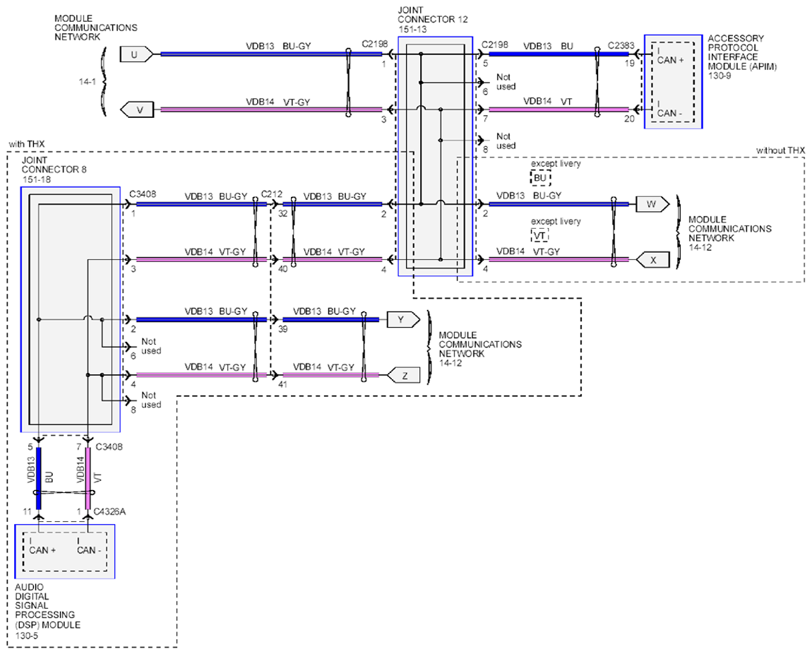This screenshot has width=812, height=654.
Task: Click pin number "40" at C212
Action: point(282,269)
